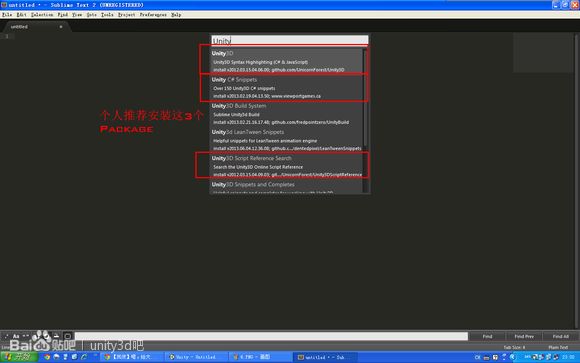Image resolution: width=580 pixels, height=363 pixels.
Task: Toggle in-selection search option
Action: (x=56, y=336)
